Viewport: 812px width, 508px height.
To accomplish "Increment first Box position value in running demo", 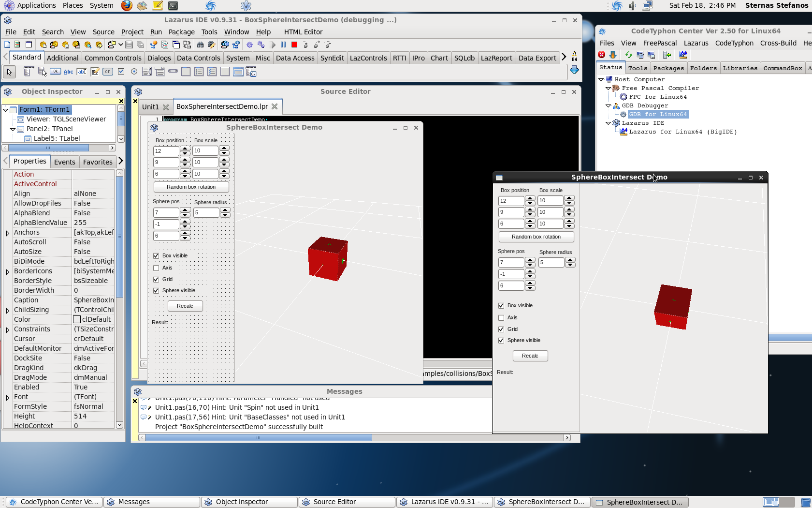I will pos(530,198).
